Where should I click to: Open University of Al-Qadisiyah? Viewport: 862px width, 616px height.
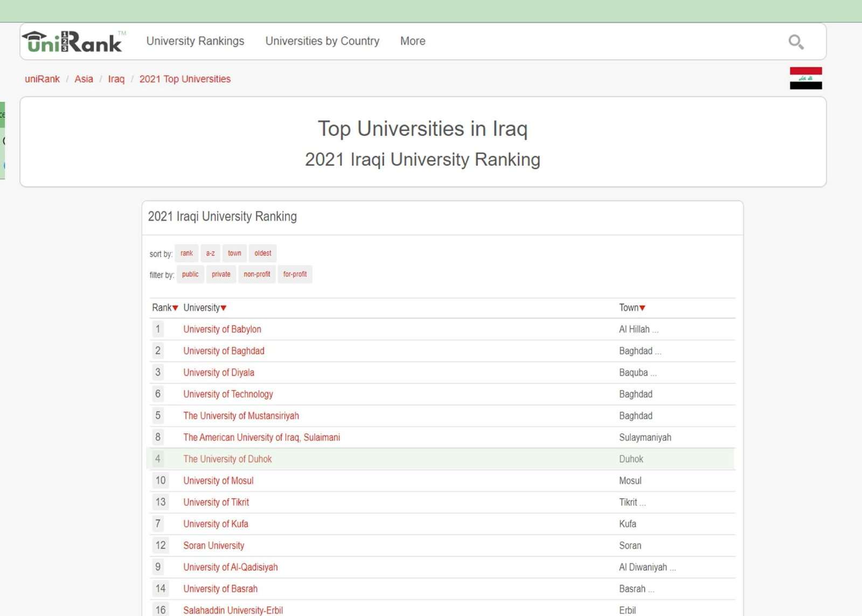click(x=231, y=567)
